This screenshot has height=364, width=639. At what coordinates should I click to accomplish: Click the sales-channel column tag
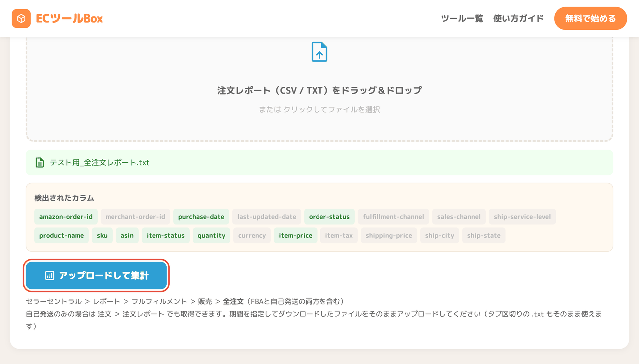click(x=459, y=217)
